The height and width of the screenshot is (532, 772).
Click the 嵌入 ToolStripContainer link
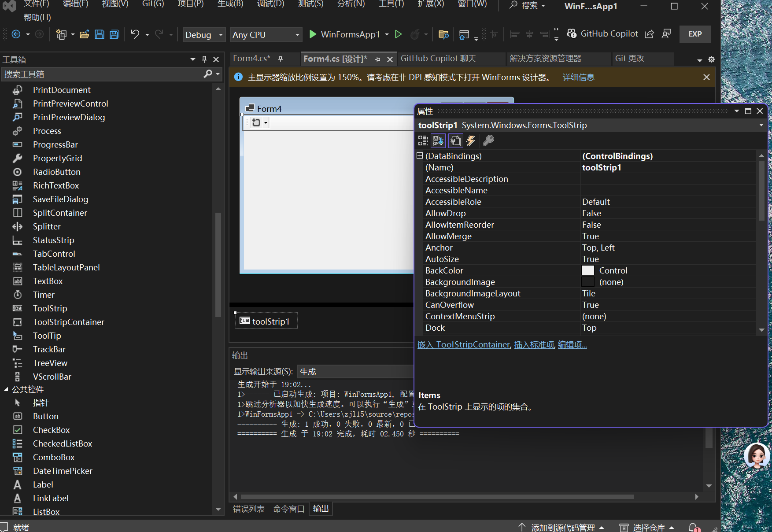tap(463, 344)
